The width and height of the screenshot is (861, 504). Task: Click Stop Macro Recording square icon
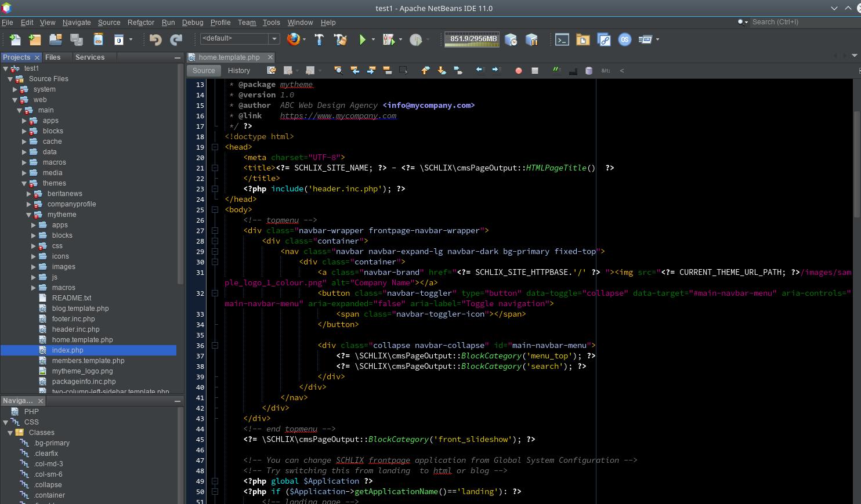point(535,71)
